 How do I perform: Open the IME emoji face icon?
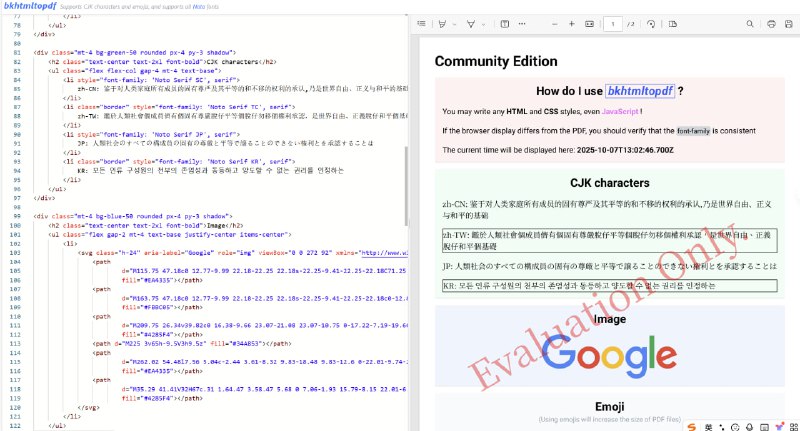(x=735, y=427)
